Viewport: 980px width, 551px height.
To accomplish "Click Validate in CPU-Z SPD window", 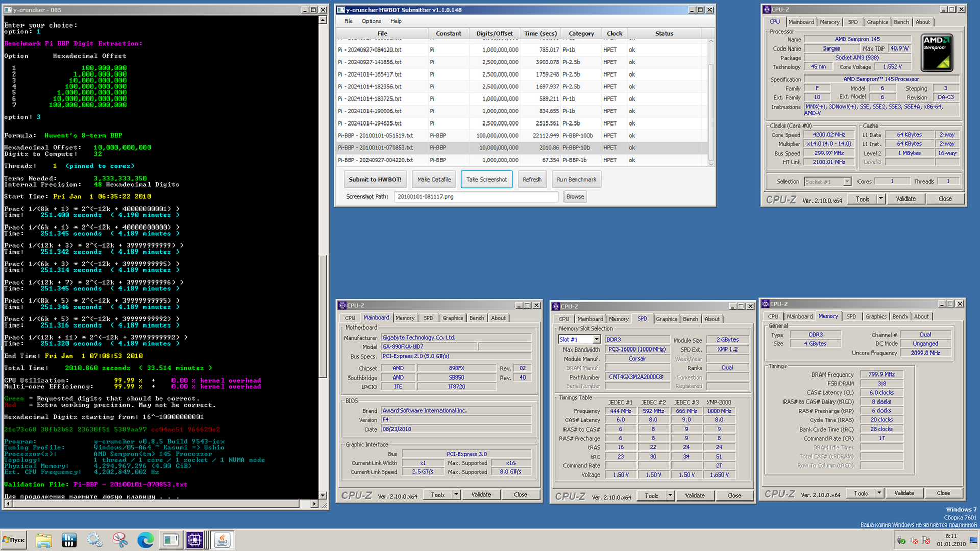I will [695, 496].
